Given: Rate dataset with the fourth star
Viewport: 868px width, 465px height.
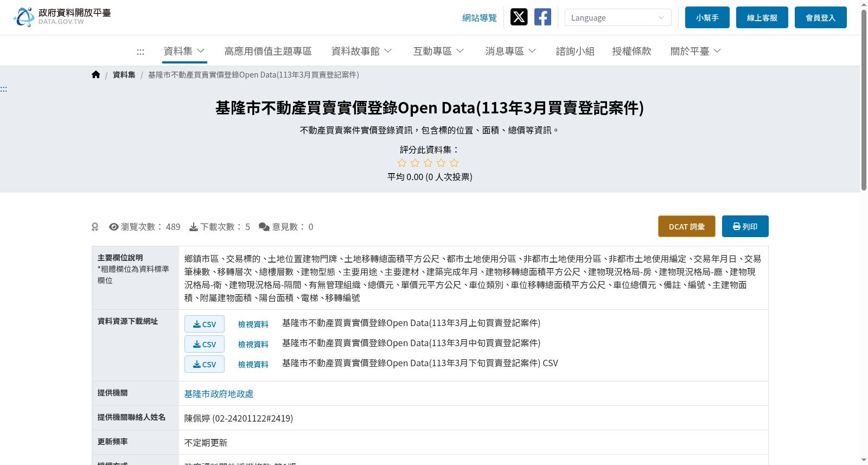Looking at the screenshot, I should click(x=441, y=163).
